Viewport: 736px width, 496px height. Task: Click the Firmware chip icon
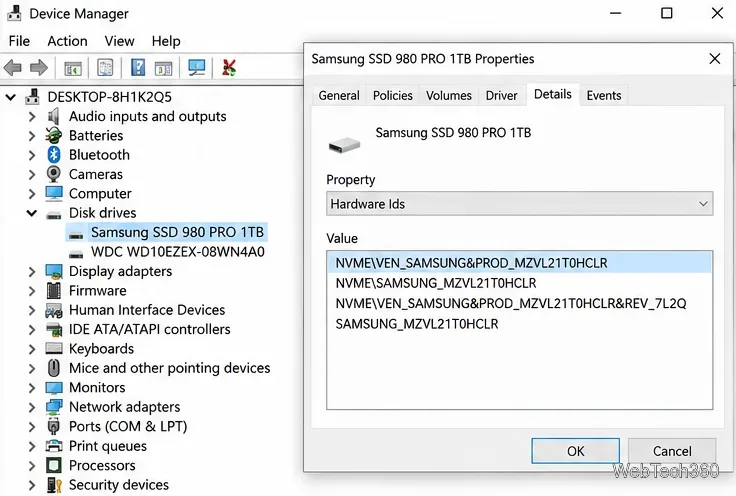(x=54, y=290)
